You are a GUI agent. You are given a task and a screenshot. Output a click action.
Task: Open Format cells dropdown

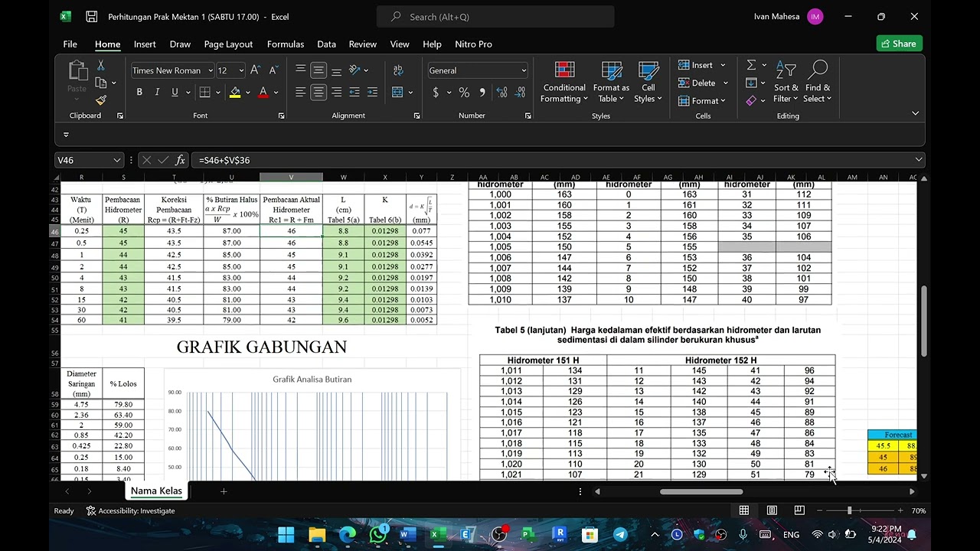pos(702,100)
